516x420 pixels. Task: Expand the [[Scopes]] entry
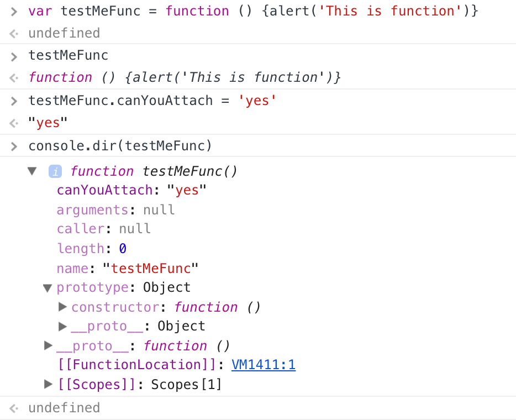[x=48, y=384]
